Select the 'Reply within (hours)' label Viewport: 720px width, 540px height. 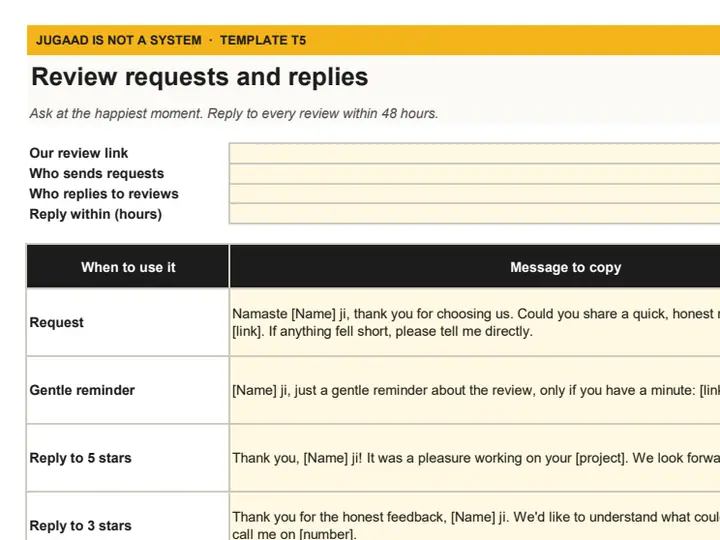(x=96, y=214)
